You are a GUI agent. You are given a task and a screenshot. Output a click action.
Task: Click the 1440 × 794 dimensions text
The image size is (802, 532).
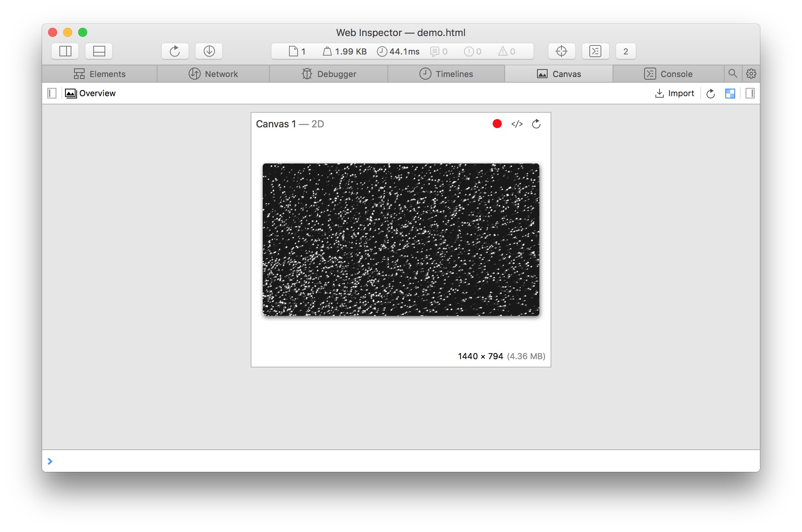(480, 356)
